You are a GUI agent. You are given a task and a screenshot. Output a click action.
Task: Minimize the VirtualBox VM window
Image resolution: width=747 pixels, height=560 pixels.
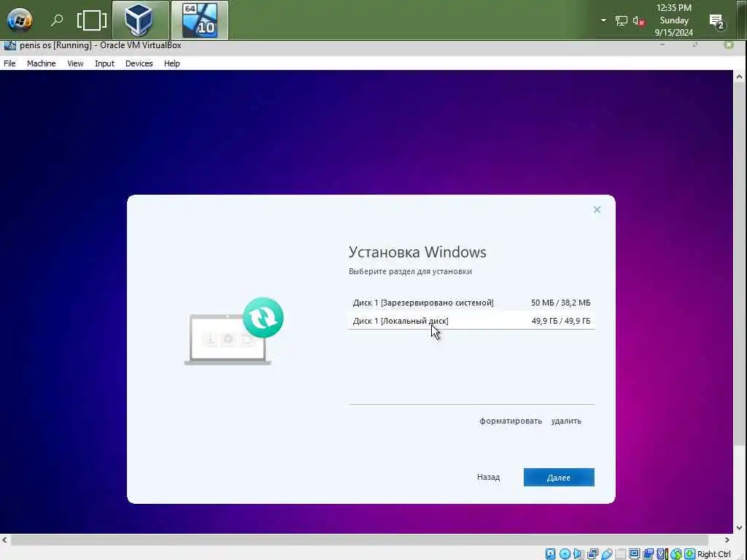(x=662, y=44)
